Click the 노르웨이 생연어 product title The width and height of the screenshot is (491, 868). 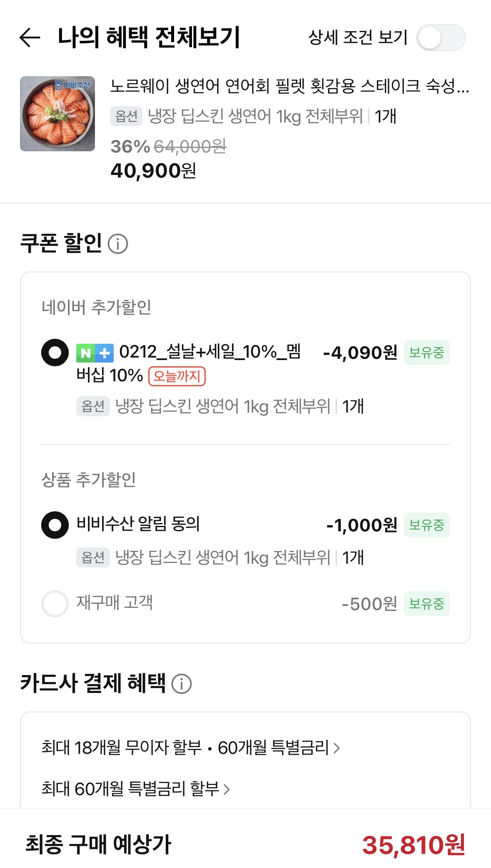coord(289,86)
